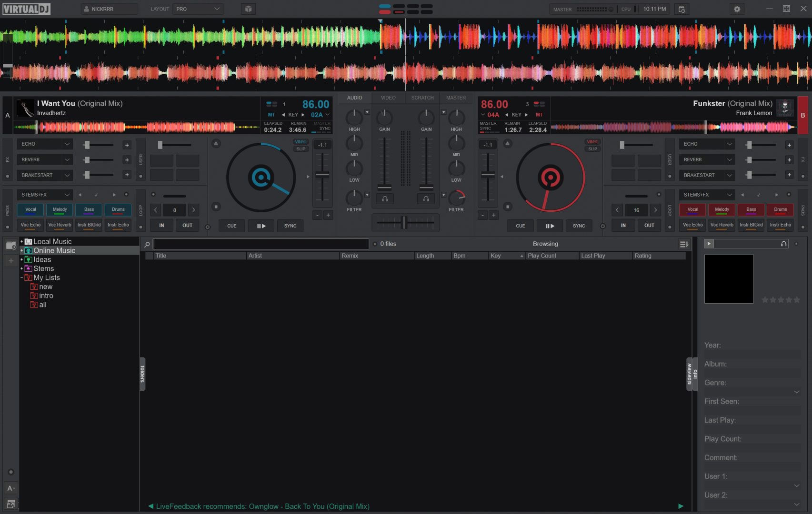Click the prelisten headphone icon in info panel
This screenshot has height=514, width=812.
pyautogui.click(x=783, y=244)
